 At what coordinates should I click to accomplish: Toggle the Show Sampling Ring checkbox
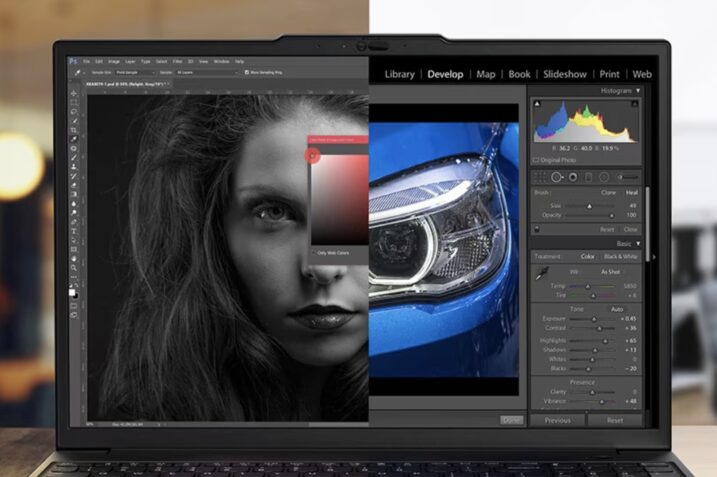tap(247, 72)
